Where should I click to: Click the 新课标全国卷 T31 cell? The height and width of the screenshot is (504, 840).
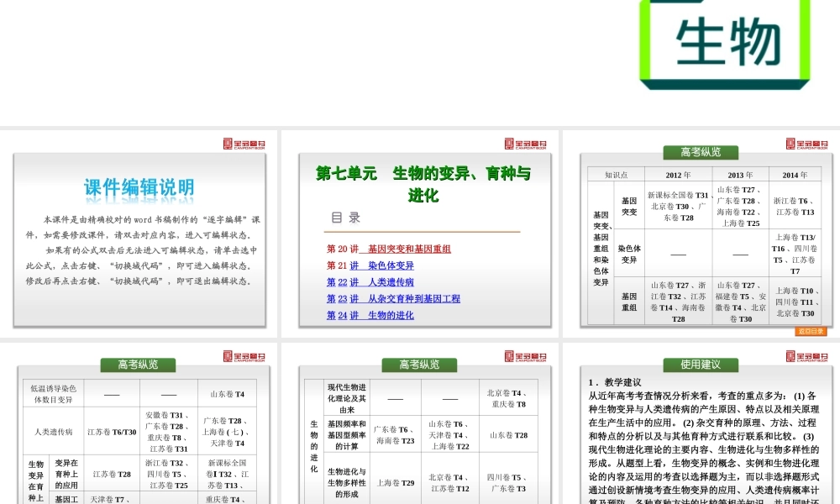(678, 206)
